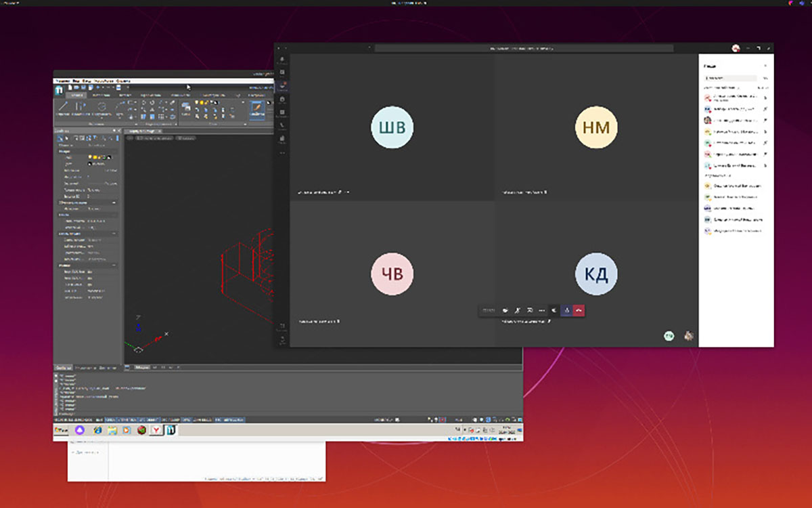Open Calls in the Teams sidebar
The width and height of the screenshot is (812, 508).
[x=282, y=126]
